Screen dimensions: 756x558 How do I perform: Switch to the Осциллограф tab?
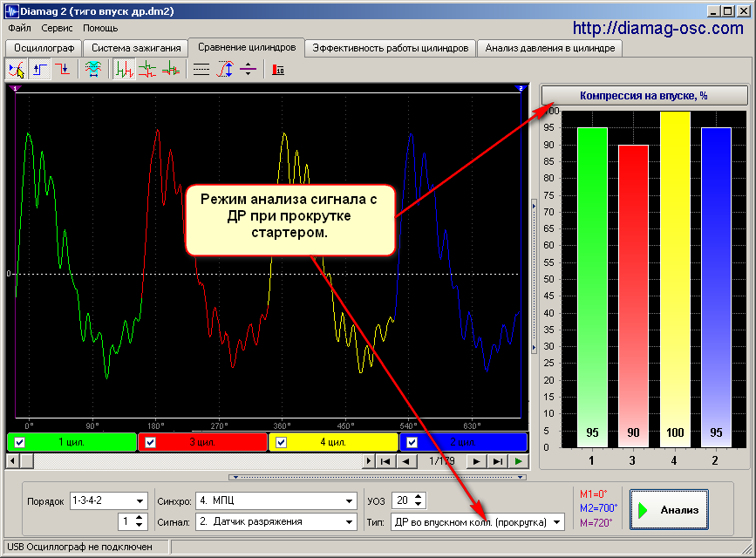(x=44, y=48)
